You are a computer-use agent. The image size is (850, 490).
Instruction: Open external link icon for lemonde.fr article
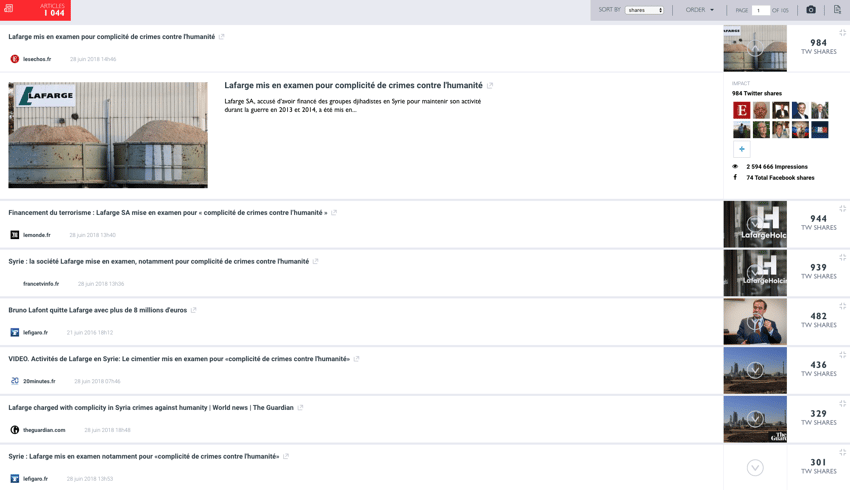click(x=334, y=213)
